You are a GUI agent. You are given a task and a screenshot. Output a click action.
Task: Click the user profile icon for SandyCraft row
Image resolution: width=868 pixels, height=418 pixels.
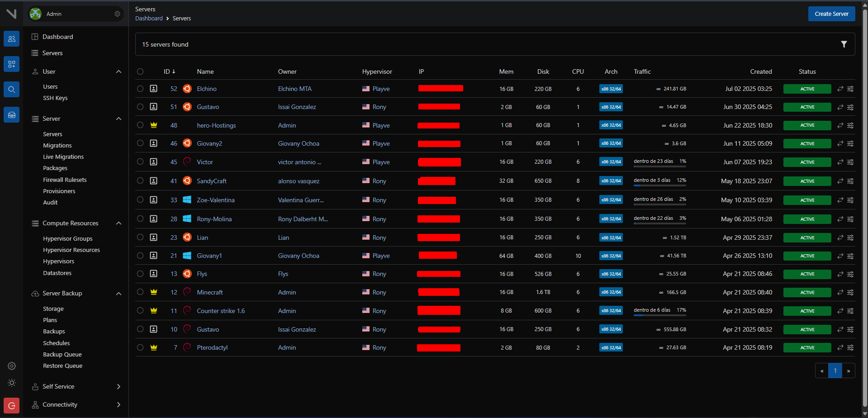(154, 181)
